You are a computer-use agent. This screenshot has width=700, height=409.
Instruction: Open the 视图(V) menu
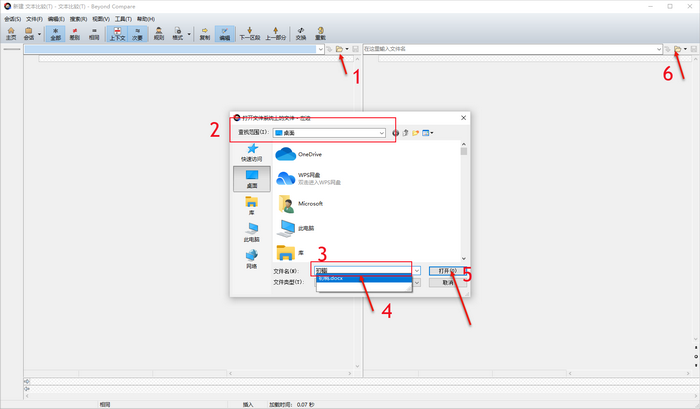pos(101,19)
